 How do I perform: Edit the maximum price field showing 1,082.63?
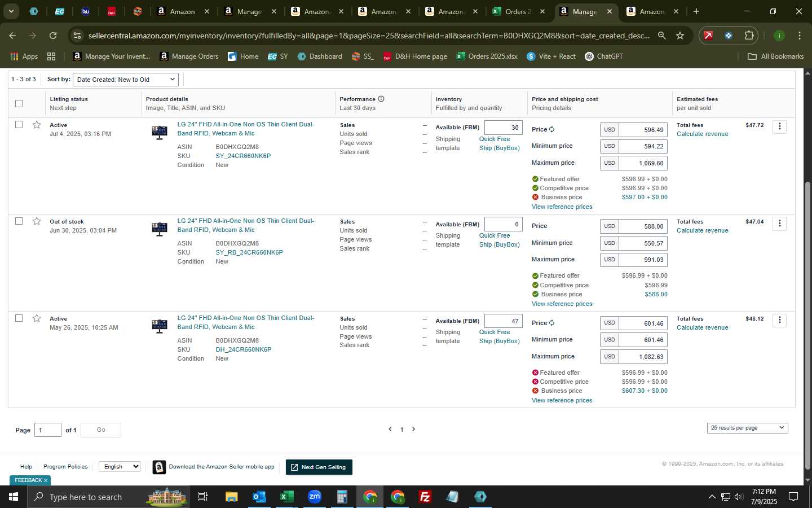point(643,357)
